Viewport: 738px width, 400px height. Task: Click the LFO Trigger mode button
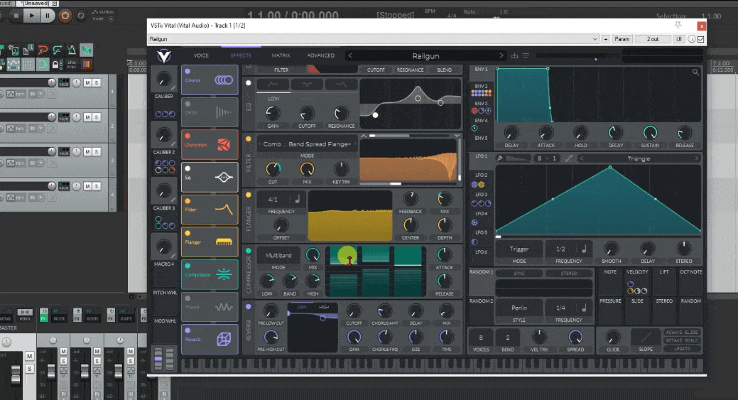point(518,247)
